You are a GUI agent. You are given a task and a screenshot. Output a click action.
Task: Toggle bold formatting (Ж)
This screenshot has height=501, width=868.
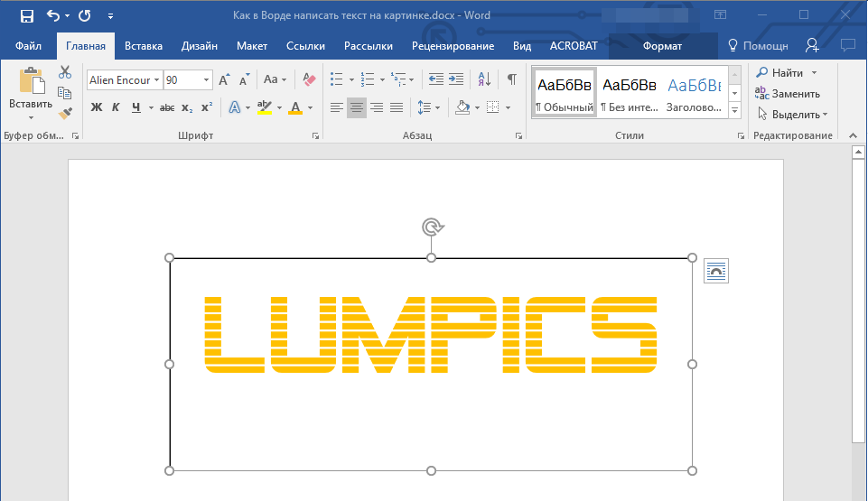tap(97, 107)
